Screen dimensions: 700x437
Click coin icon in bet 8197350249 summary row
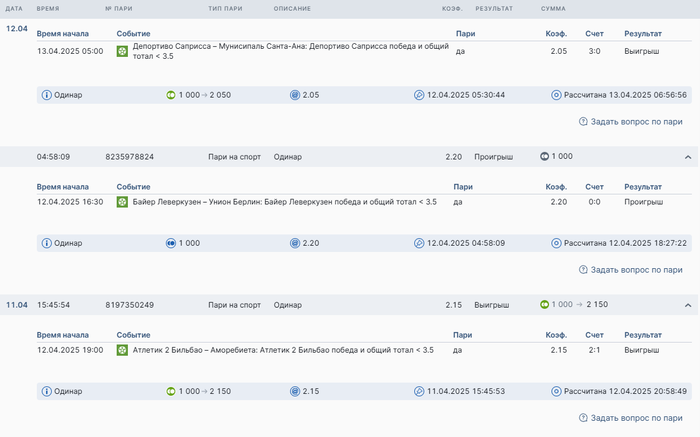[544, 304]
